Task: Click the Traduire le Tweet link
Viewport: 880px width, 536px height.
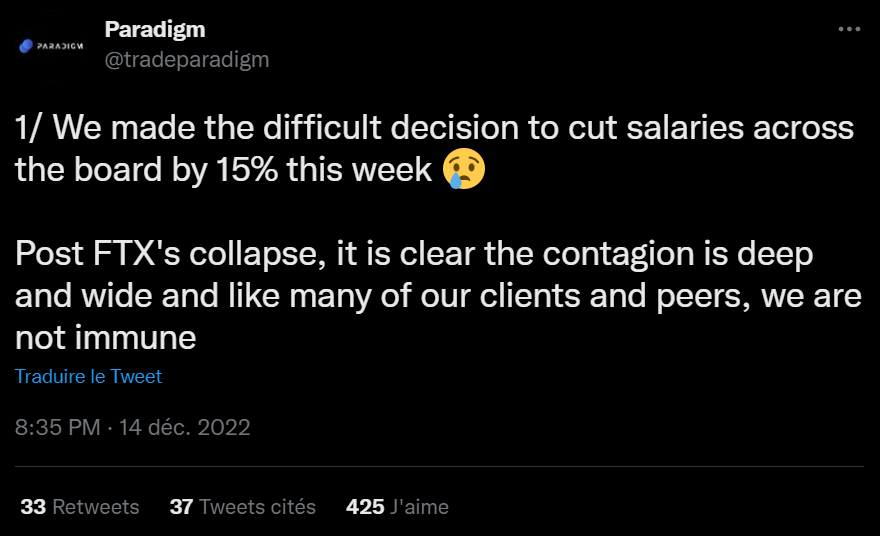Action: (x=88, y=377)
